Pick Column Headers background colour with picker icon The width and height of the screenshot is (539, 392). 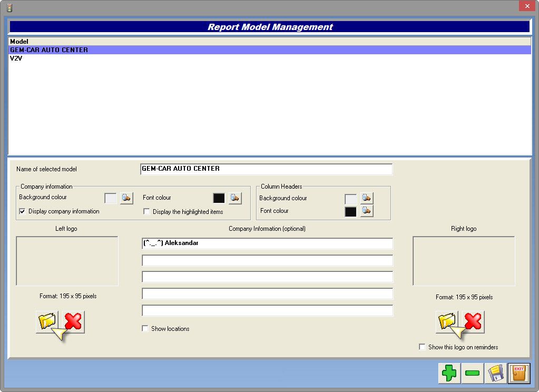pyautogui.click(x=367, y=198)
